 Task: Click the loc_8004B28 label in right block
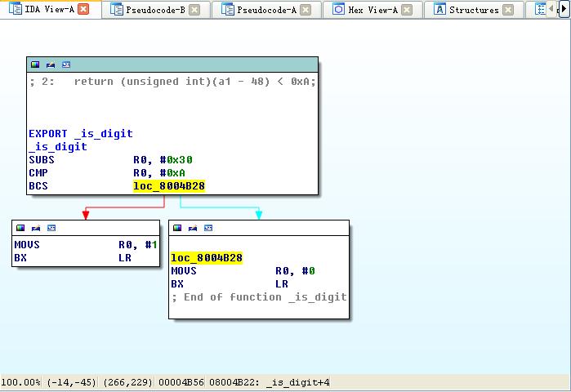click(207, 258)
